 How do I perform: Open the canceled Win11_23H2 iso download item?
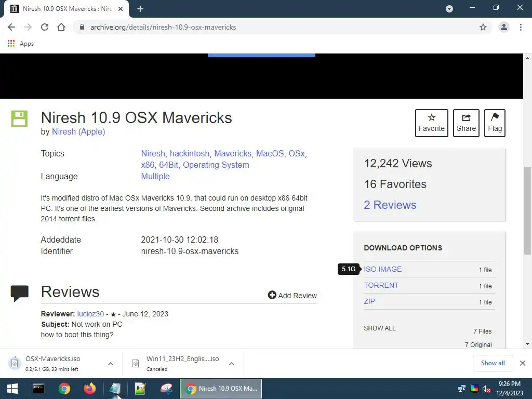tap(176, 363)
